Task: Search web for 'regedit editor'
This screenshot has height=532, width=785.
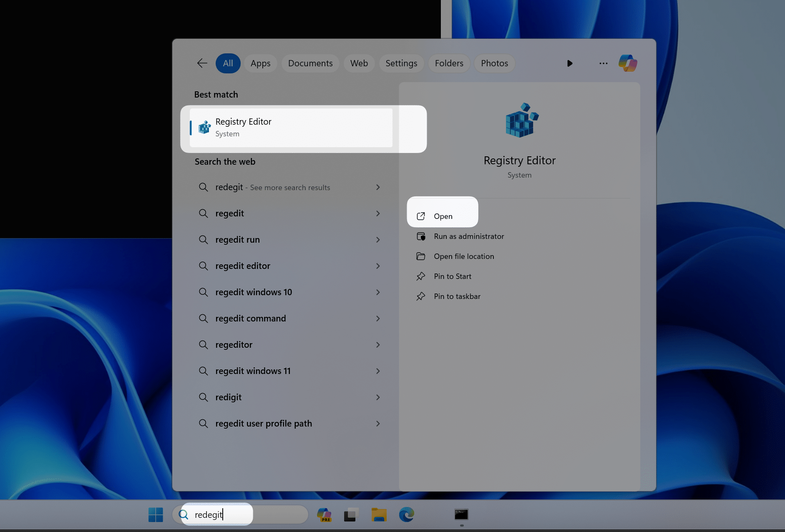Action: [243, 266]
